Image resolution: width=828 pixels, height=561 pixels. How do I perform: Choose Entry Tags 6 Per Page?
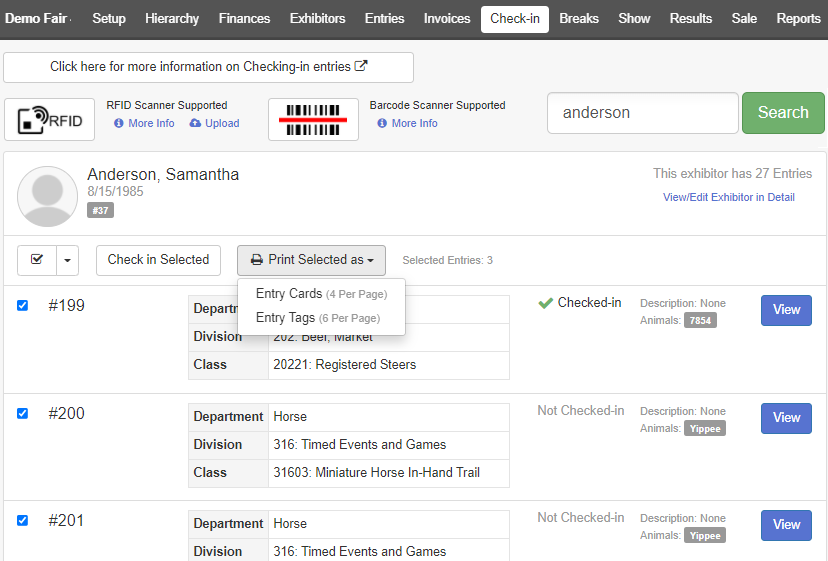click(318, 318)
